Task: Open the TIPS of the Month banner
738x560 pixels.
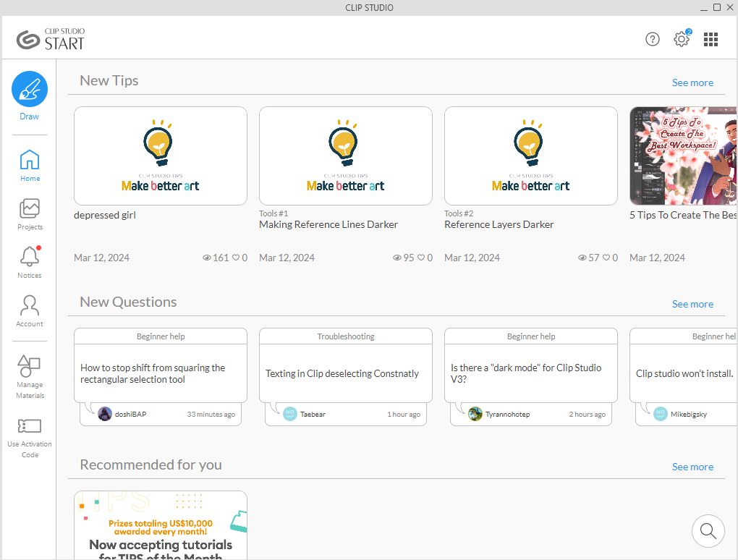Action: tap(161, 525)
